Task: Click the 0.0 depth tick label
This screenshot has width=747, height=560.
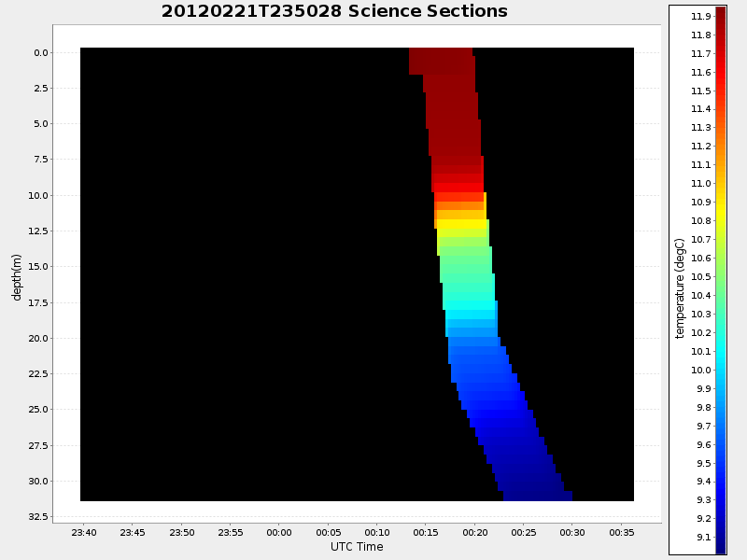Action: [39, 52]
